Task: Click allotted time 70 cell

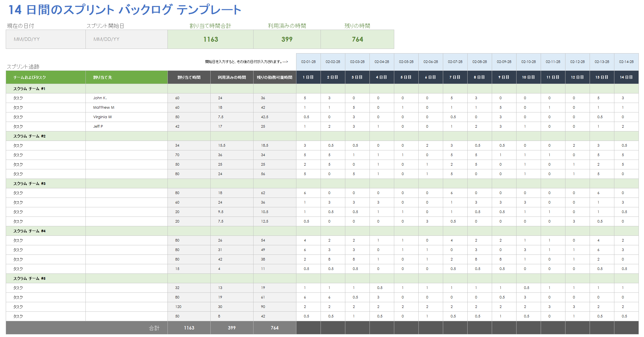Action: click(189, 155)
